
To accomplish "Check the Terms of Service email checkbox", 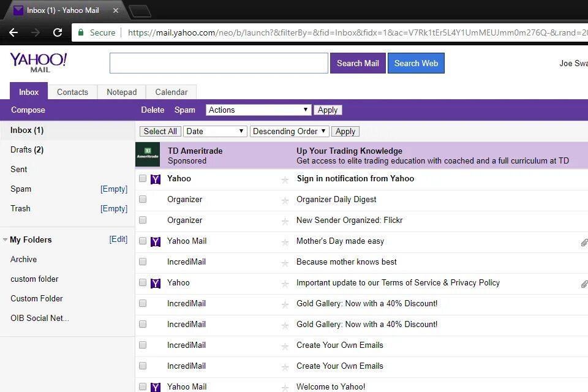I will 143,282.
